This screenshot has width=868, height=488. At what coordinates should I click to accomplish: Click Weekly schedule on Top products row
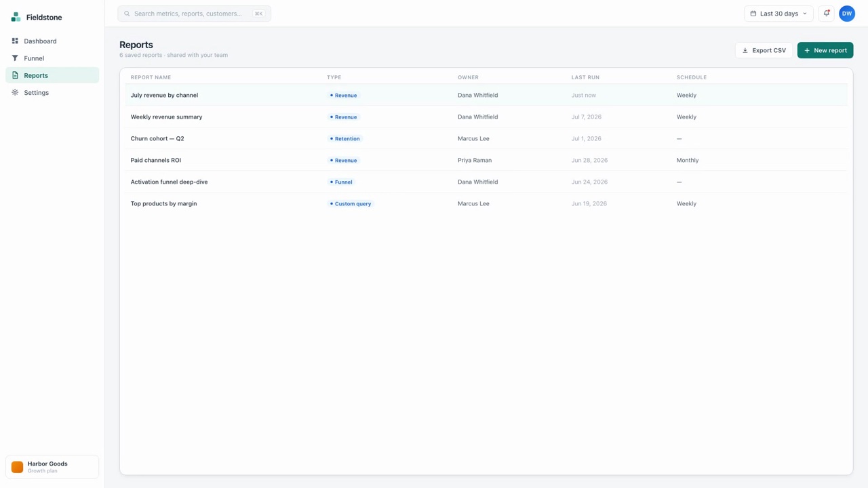pyautogui.click(x=686, y=203)
